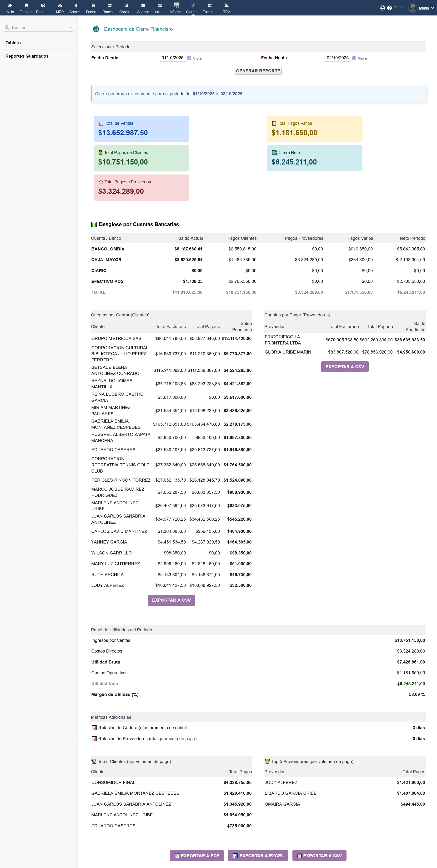437x868 pixels.
Task: Click the search magnifier icon in sidebar
Action: (7, 27)
